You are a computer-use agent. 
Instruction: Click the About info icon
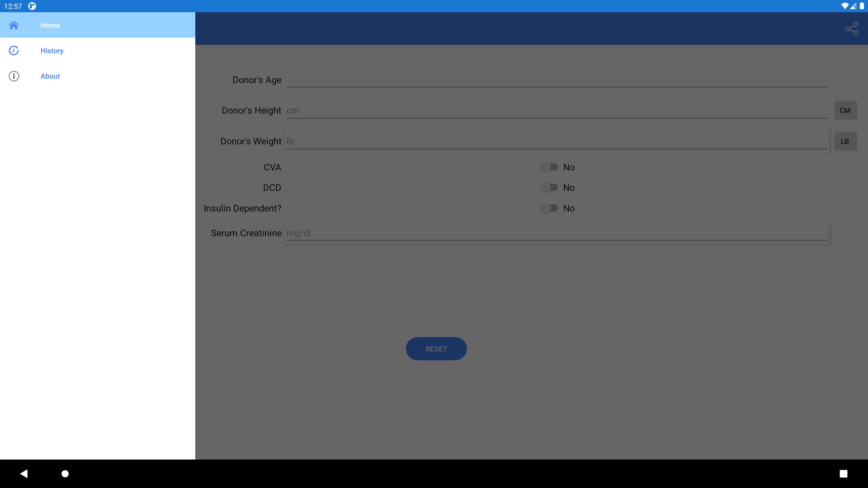(x=13, y=76)
